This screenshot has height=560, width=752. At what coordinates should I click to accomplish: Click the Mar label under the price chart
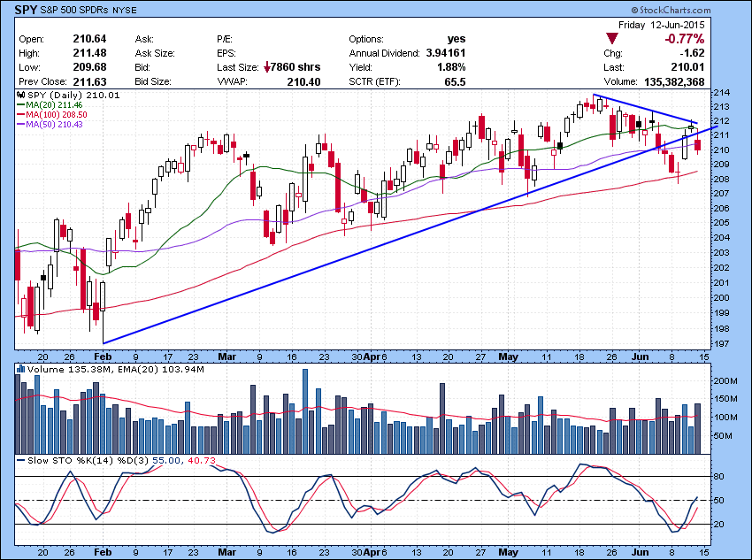[x=226, y=357]
